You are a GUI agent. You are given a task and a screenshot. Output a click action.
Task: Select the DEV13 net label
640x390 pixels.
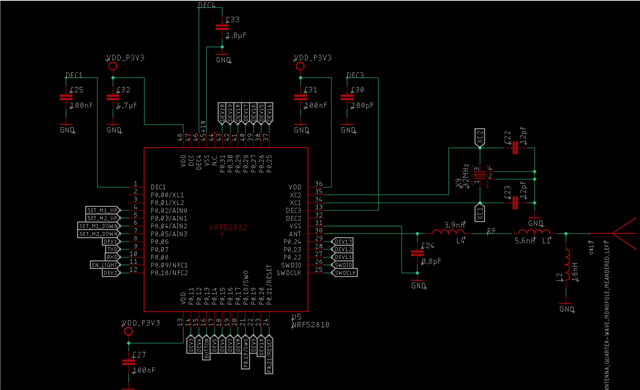coord(342,242)
